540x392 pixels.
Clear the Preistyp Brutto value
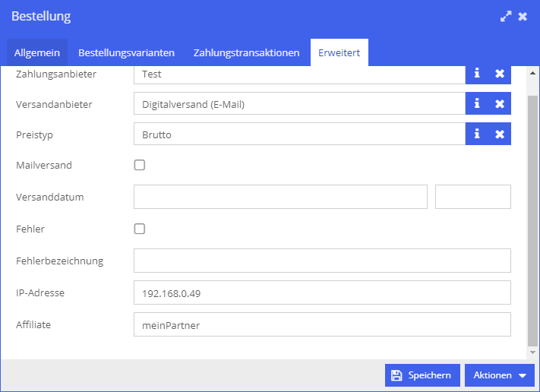pos(500,134)
